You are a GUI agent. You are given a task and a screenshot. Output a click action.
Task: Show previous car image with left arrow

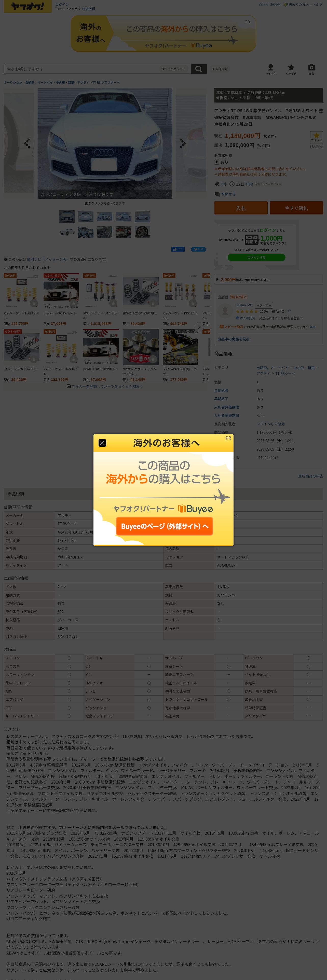(27, 143)
